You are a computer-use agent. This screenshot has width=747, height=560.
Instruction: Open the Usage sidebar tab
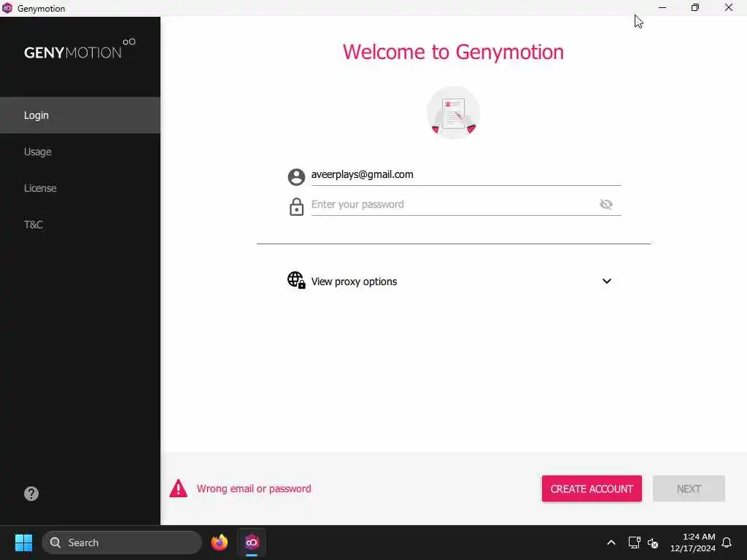80,152
